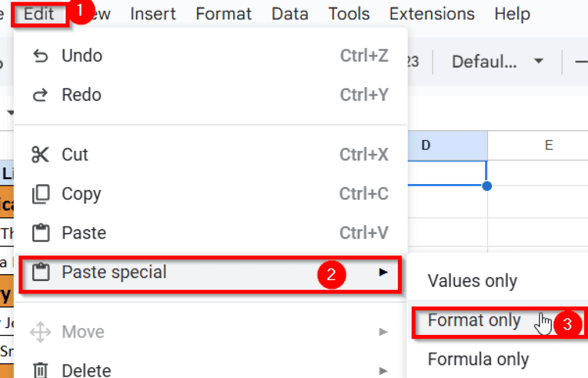588x378 pixels.
Task: Select Values only paste option
Action: click(472, 281)
